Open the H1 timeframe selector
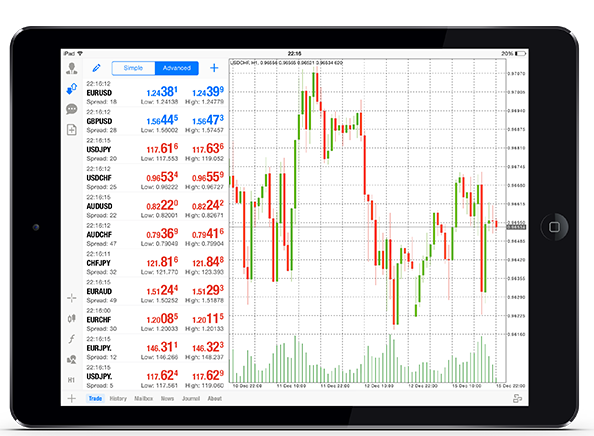Image resolution: width=594 pixels, height=436 pixels. [x=71, y=380]
